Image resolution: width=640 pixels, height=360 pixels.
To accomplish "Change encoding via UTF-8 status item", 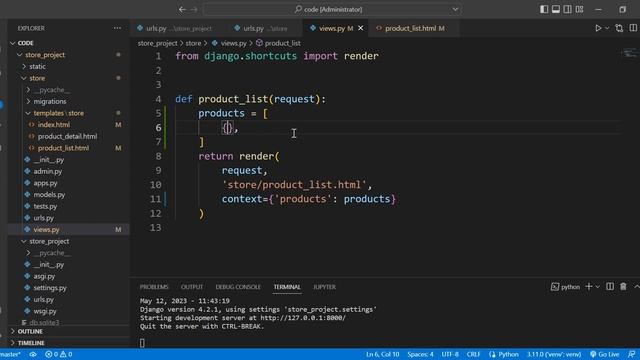I will [x=450, y=354].
